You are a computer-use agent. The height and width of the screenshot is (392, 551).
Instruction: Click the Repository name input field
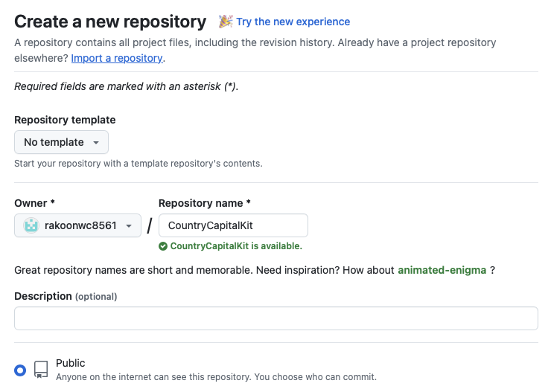tap(233, 225)
